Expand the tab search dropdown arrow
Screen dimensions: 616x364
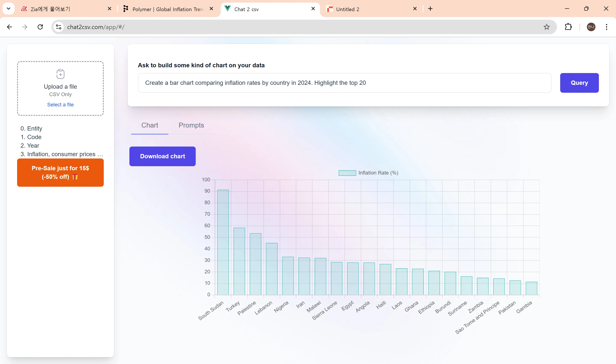click(9, 9)
